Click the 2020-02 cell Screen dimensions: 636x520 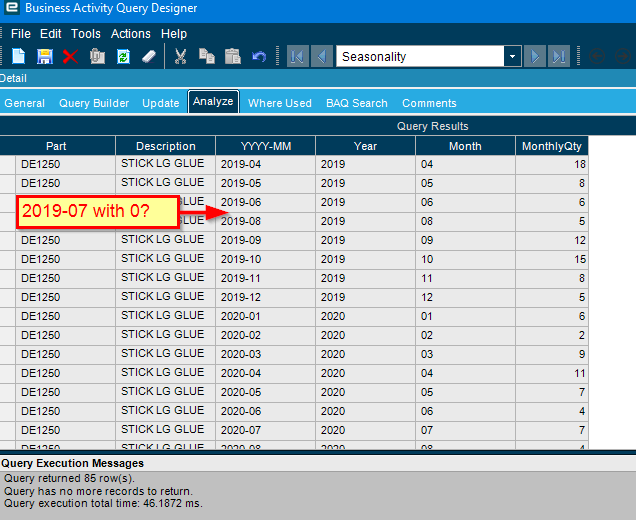[266, 335]
